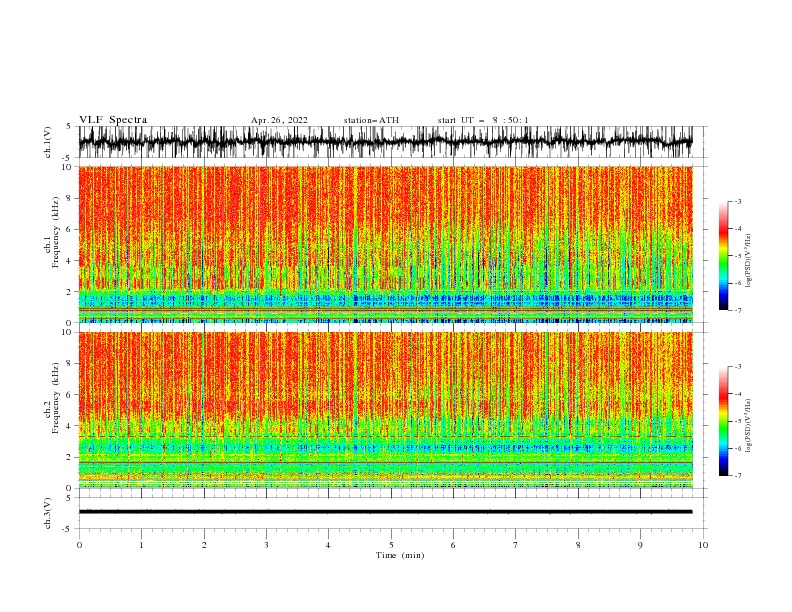Click the "Time (min)" x-axis label

pos(400,555)
